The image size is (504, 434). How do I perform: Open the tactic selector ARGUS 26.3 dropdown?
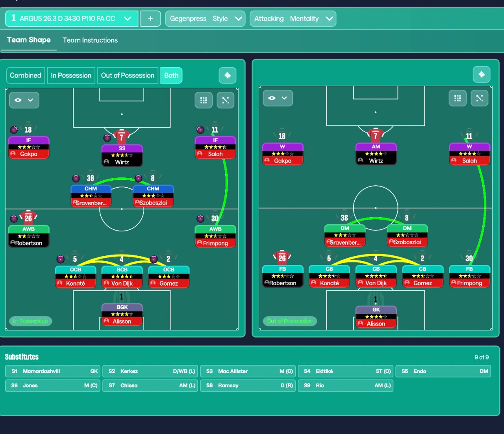72,18
